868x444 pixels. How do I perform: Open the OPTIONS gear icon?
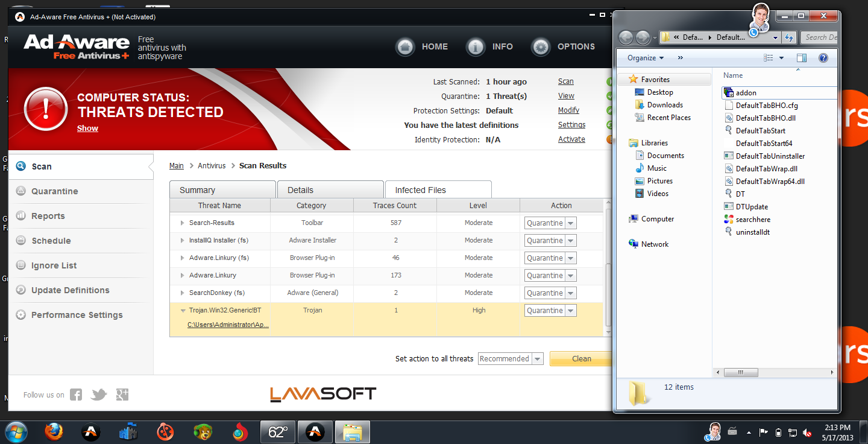click(x=541, y=46)
